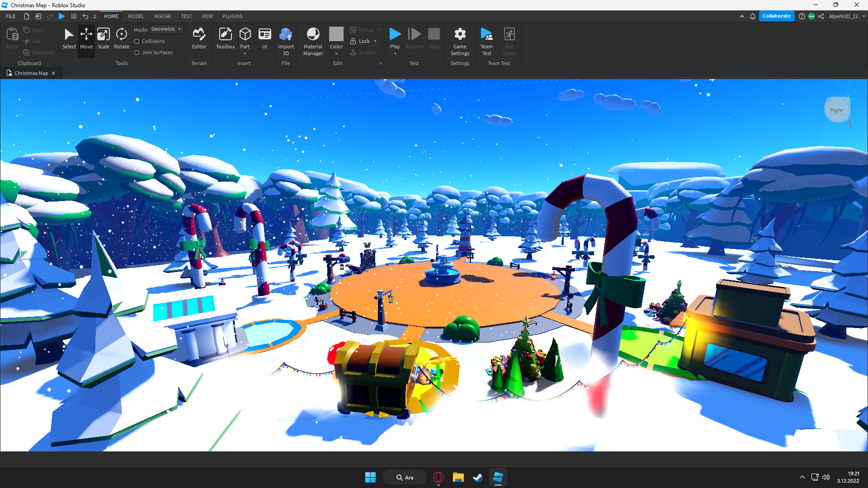Switch to the VIEW tab

point(207,16)
